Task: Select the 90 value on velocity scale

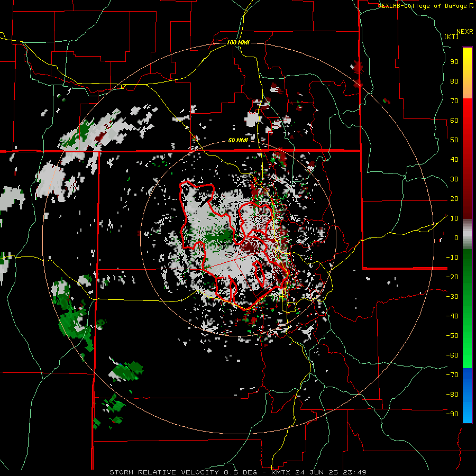Action: pos(454,62)
